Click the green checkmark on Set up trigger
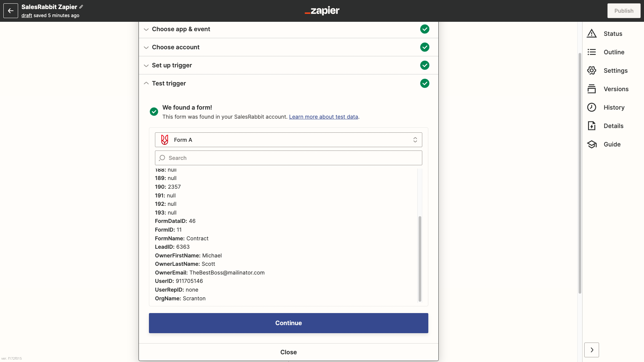The image size is (644, 362). 425,65
